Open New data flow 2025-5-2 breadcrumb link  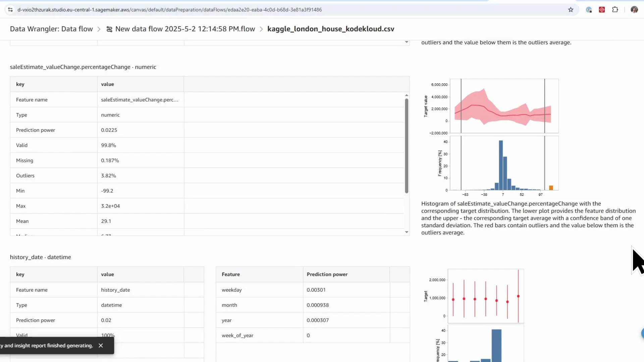[x=185, y=29]
